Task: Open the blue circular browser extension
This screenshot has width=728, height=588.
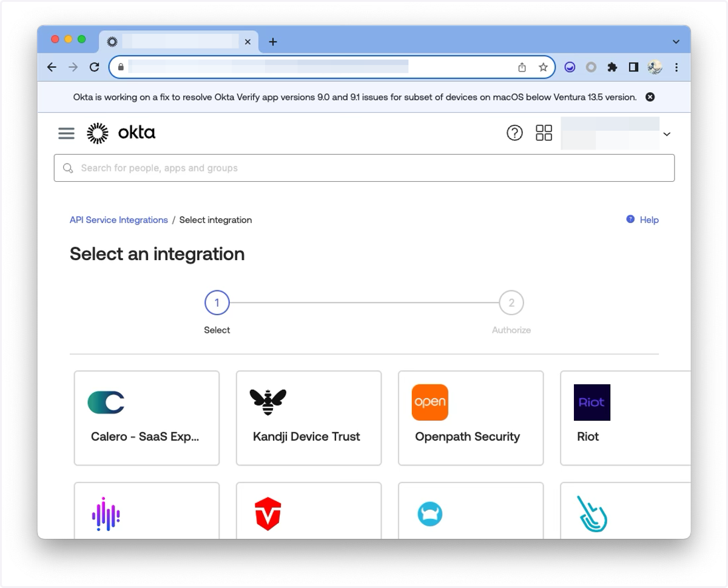Action: [570, 67]
